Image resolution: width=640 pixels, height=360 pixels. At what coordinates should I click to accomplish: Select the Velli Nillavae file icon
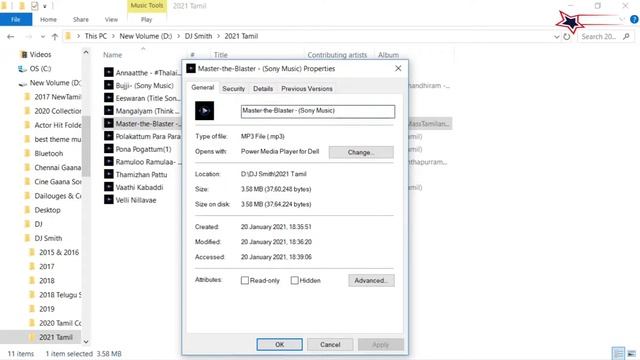tap(109, 200)
